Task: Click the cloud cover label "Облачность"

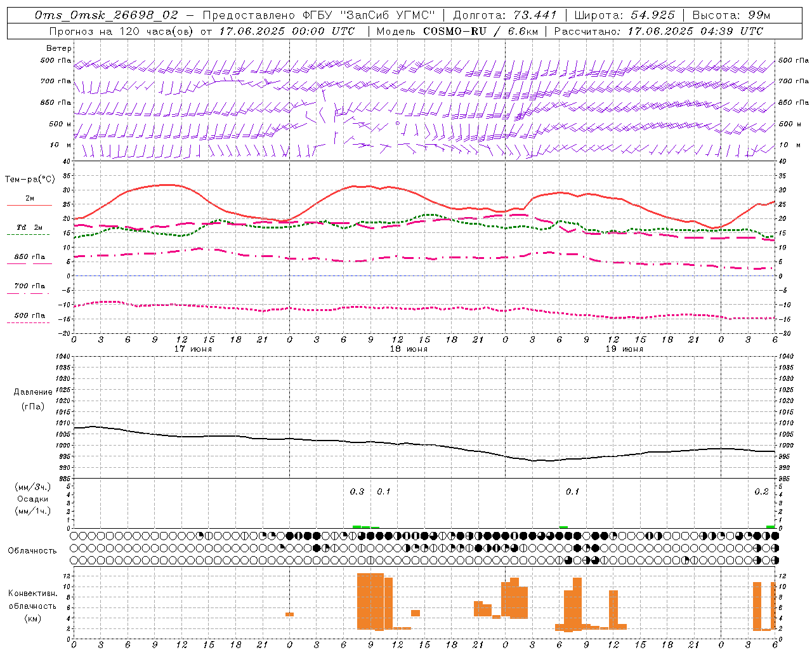Action: (32, 551)
